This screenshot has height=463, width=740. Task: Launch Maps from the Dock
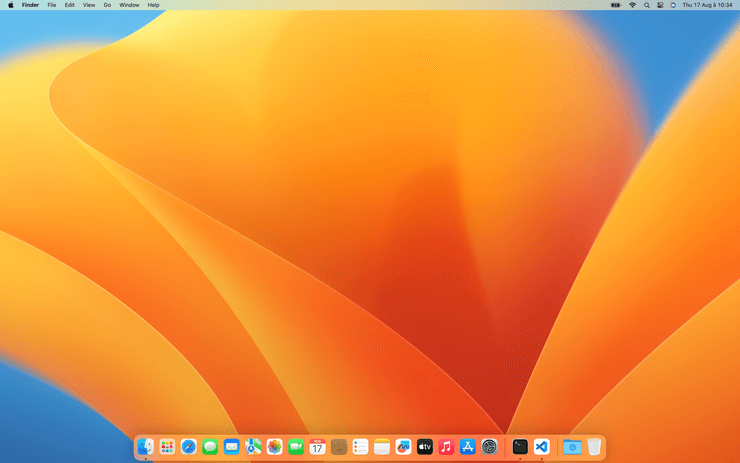tap(253, 446)
